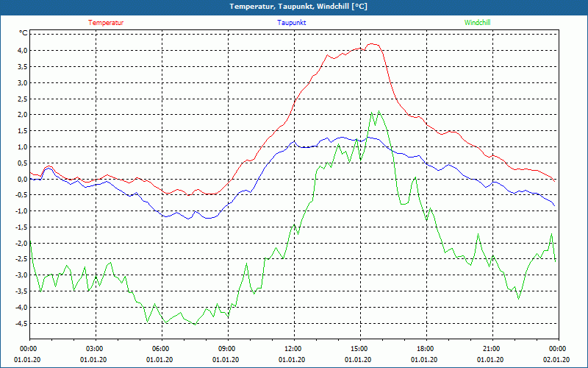Click the green Windchill legend label
Viewport: 588px width, 368px height.
[x=477, y=23]
